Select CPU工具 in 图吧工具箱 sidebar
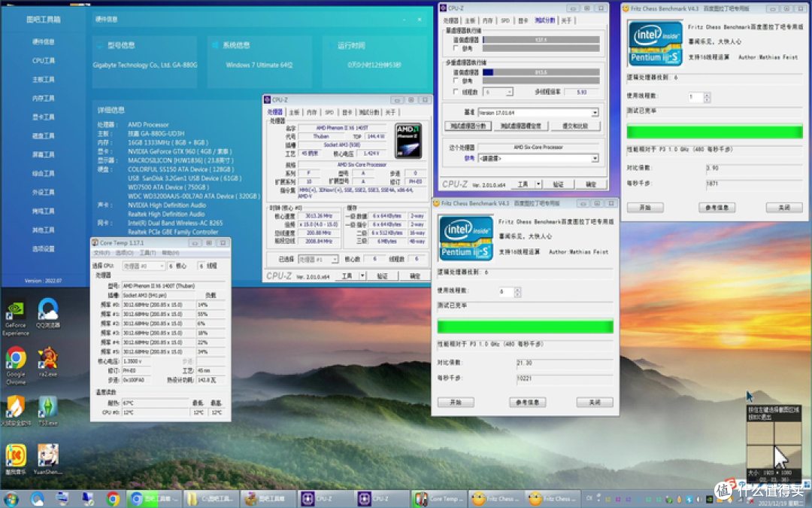 tap(44, 61)
